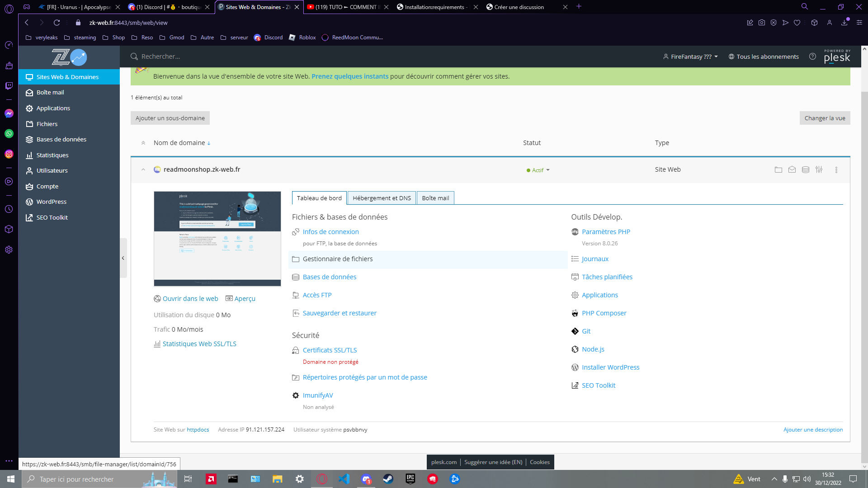Open Windows Start menu
The height and width of the screenshot is (488, 868).
[11, 479]
